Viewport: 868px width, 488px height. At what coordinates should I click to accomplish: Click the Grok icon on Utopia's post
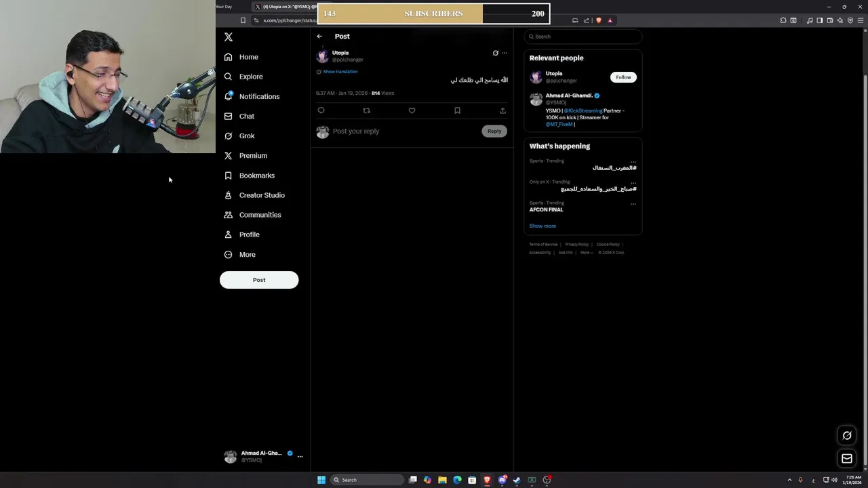tap(495, 53)
